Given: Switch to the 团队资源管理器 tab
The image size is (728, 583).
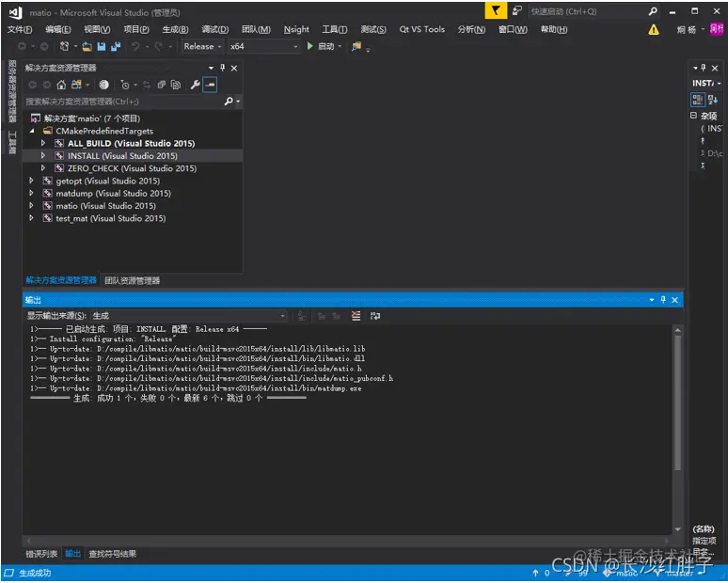Looking at the screenshot, I should click(133, 281).
